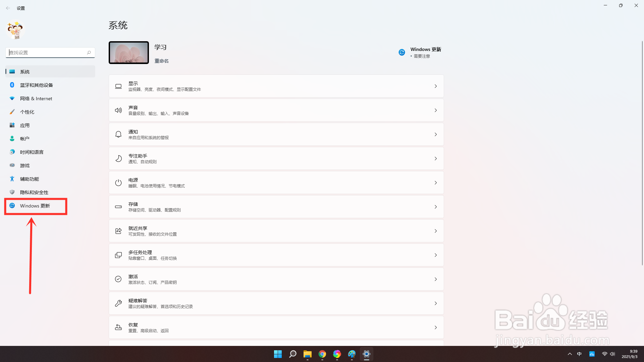644x362 pixels.
Task: Click the Bluetooth icon in sidebar
Action: 12,85
